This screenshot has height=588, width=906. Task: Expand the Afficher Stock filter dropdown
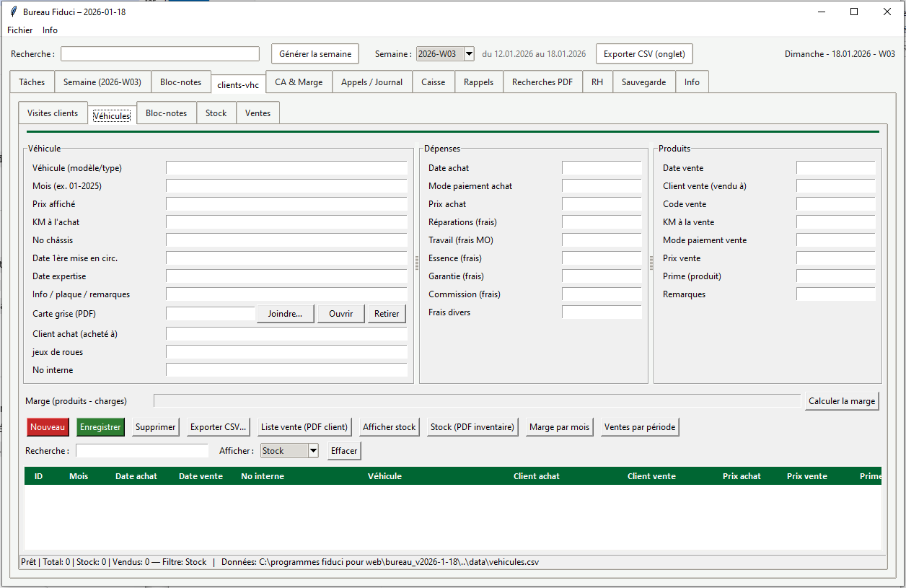pos(313,451)
